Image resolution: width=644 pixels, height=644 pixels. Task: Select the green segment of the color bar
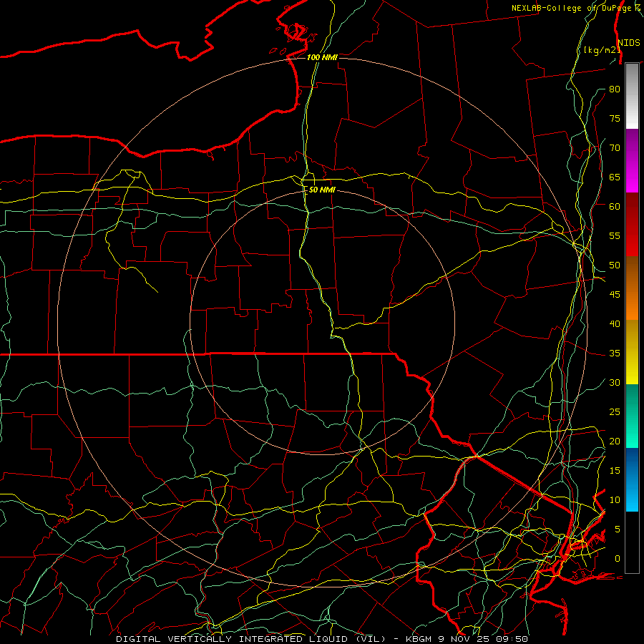tap(632, 416)
